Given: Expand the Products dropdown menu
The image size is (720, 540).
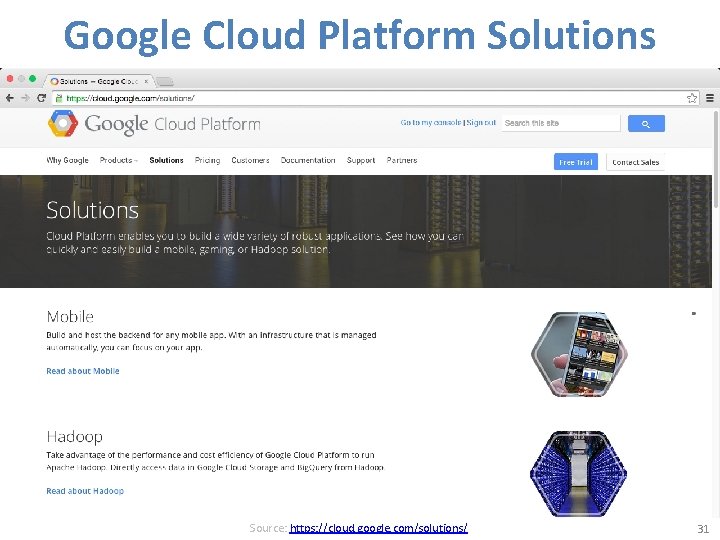Looking at the screenshot, I should click(118, 160).
